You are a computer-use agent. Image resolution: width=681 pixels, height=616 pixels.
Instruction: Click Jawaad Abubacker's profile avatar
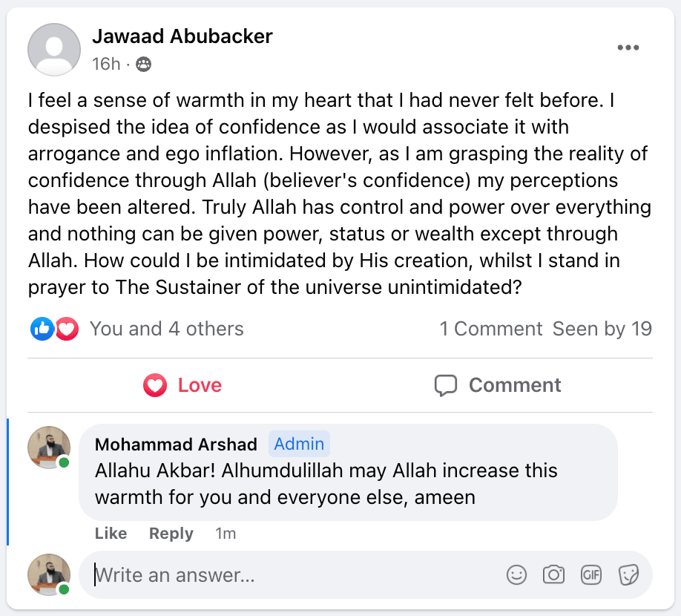point(54,50)
